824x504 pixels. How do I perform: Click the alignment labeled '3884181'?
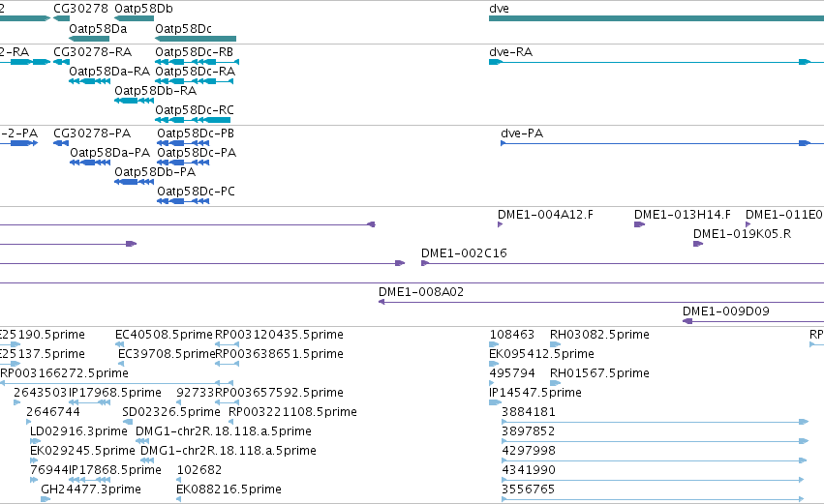528,413
